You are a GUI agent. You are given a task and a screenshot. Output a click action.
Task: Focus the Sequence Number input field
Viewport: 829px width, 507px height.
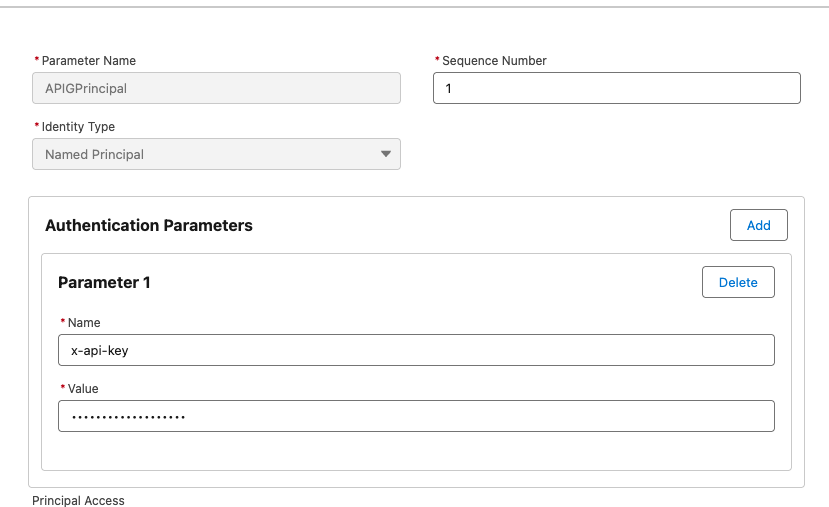[616, 88]
